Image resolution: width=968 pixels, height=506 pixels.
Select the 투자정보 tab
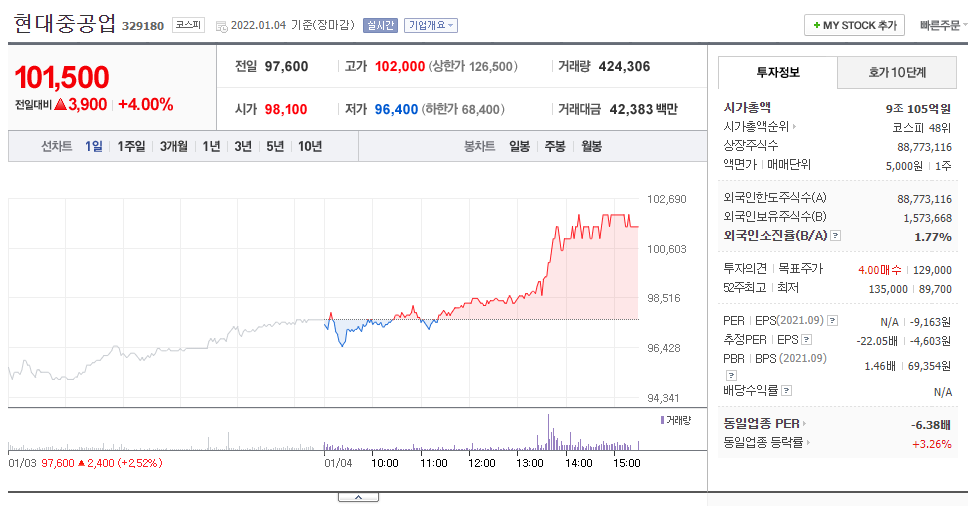click(778, 72)
